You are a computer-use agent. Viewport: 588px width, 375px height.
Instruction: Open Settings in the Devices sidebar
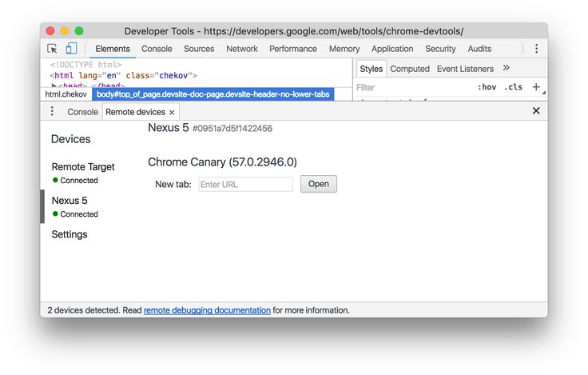click(70, 234)
